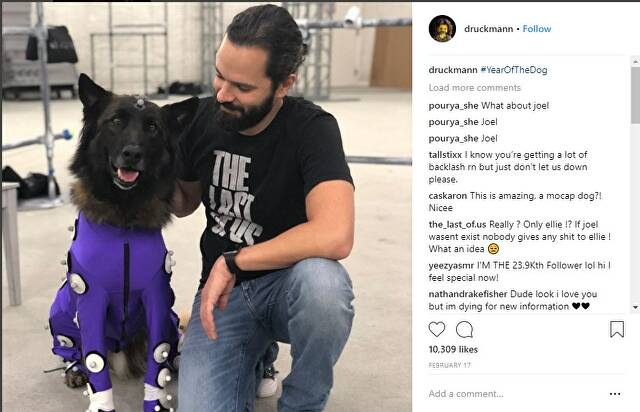Open the #YearOfTheDog hashtag
Image resolution: width=640 pixels, height=412 pixels.
point(514,70)
